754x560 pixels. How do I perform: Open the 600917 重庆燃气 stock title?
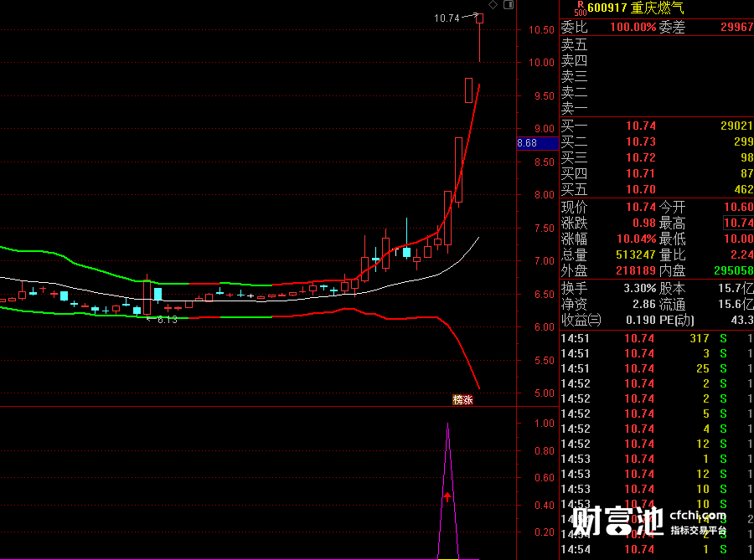pyautogui.click(x=636, y=8)
